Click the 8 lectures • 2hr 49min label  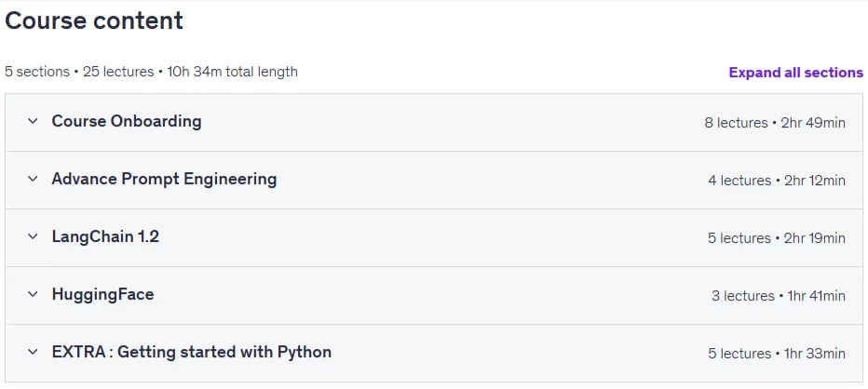click(x=775, y=123)
